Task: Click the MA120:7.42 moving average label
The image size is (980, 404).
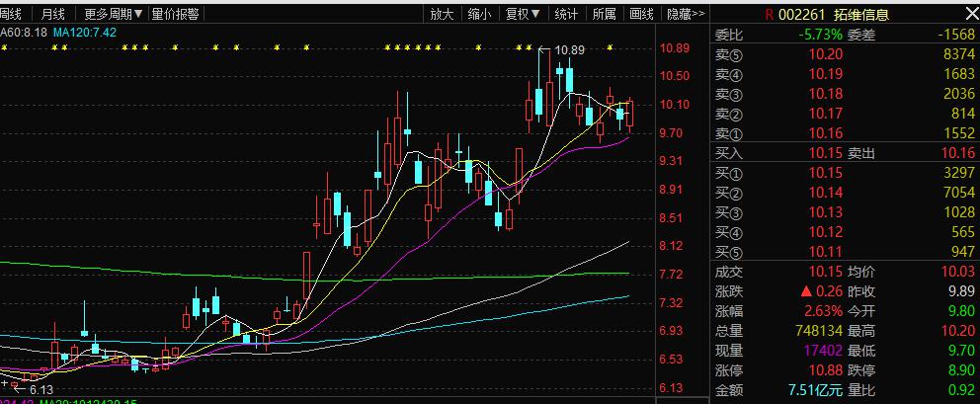Action: 84,32
